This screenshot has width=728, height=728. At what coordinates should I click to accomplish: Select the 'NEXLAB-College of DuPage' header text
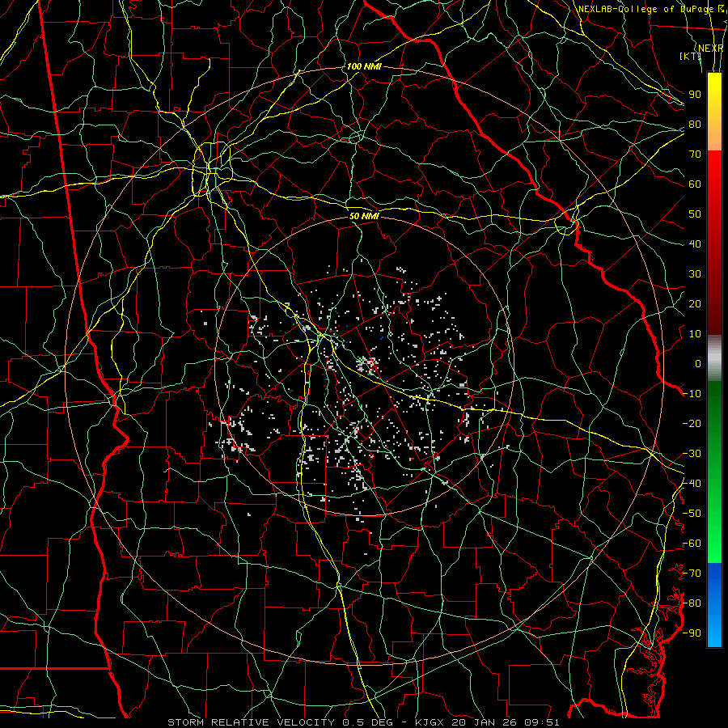pos(645,9)
